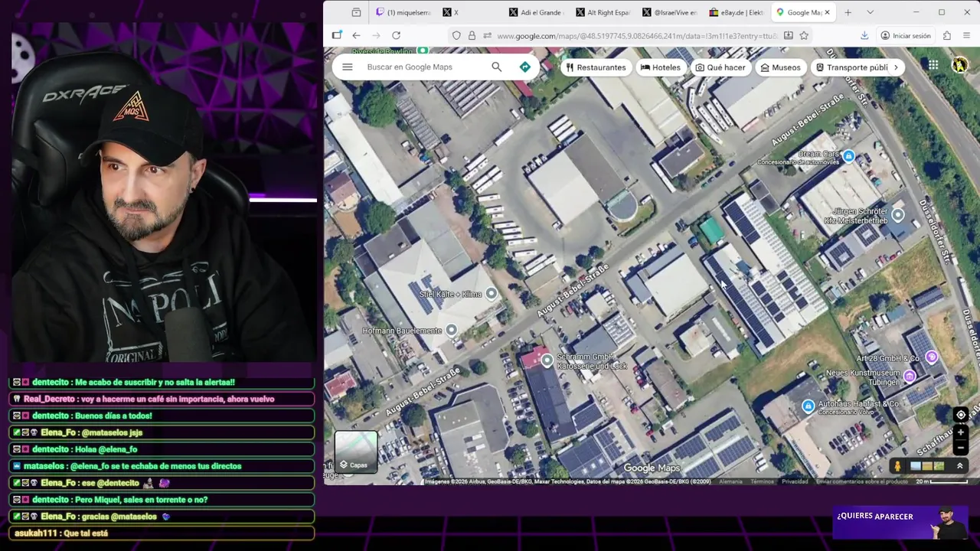Select the Qué hacer chip
This screenshot has height=551, width=980.
720,67
